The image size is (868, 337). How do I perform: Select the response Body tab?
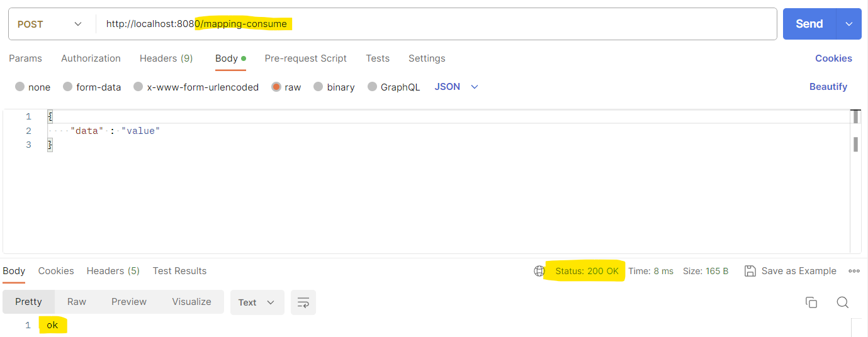tap(14, 271)
